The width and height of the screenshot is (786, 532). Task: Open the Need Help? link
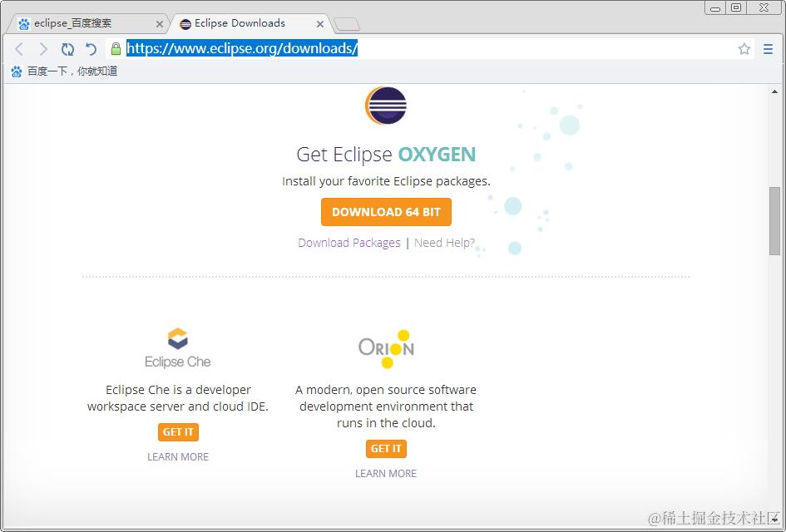click(x=444, y=243)
